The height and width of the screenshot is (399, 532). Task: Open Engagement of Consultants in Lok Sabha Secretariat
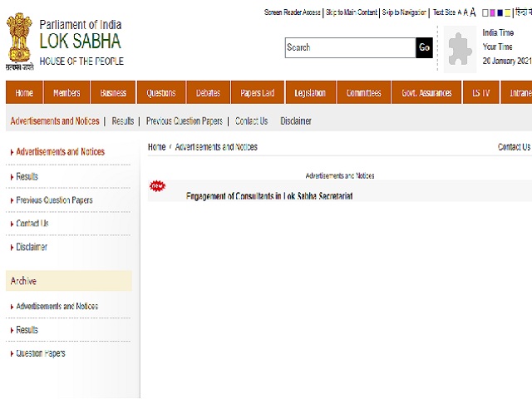[x=269, y=196]
